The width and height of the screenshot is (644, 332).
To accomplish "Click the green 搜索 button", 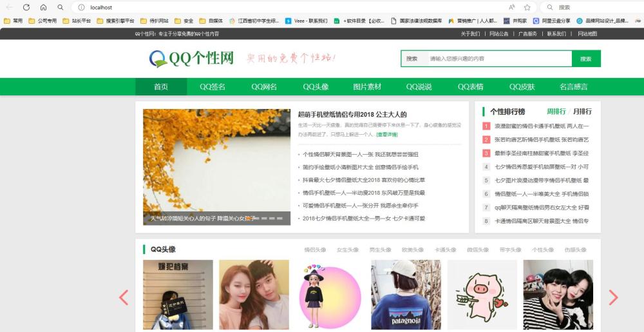I will coord(586,59).
